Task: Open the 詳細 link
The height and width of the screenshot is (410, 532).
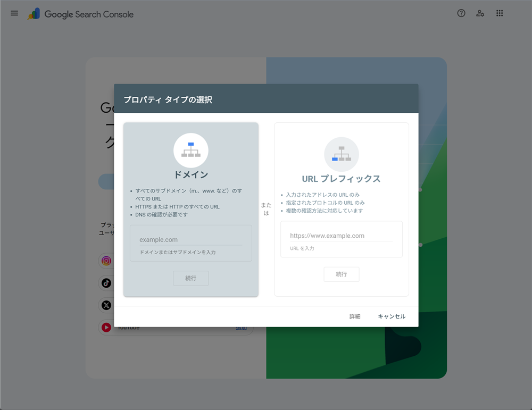Action: click(355, 316)
